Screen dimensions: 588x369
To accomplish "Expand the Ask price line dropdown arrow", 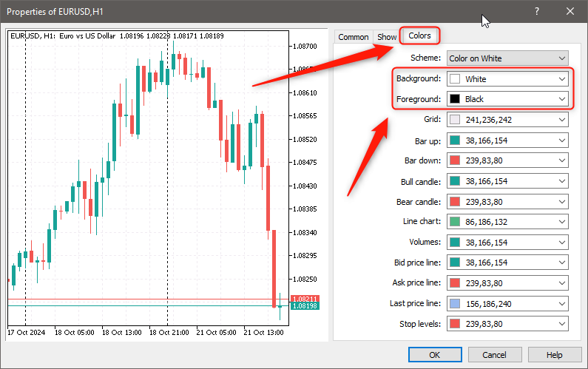I will point(562,283).
